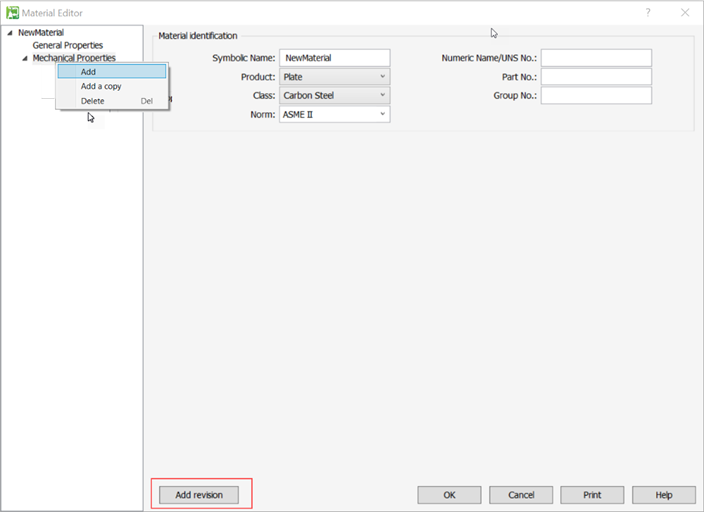This screenshot has width=704, height=512.
Task: Click the Group No. input field
Action: [596, 95]
